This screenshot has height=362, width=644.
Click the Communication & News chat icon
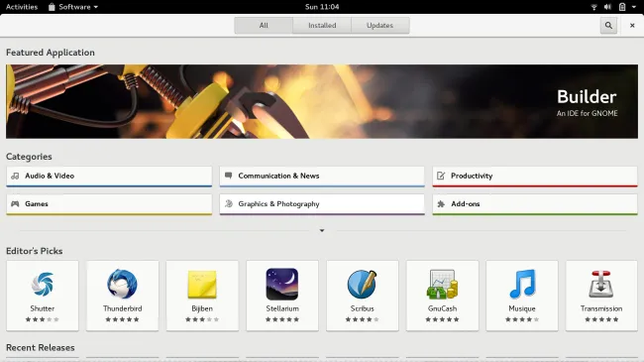click(228, 176)
